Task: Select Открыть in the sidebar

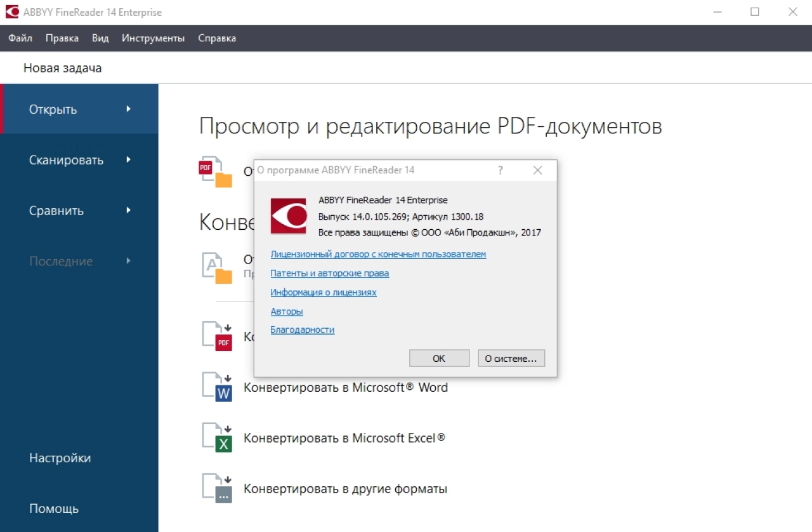Action: click(x=79, y=109)
